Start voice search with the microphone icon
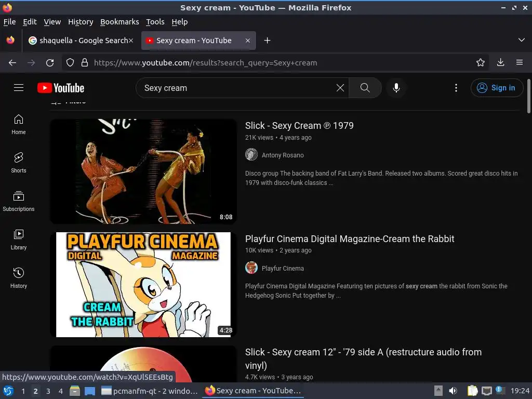This screenshot has width=532, height=399. 396,88
